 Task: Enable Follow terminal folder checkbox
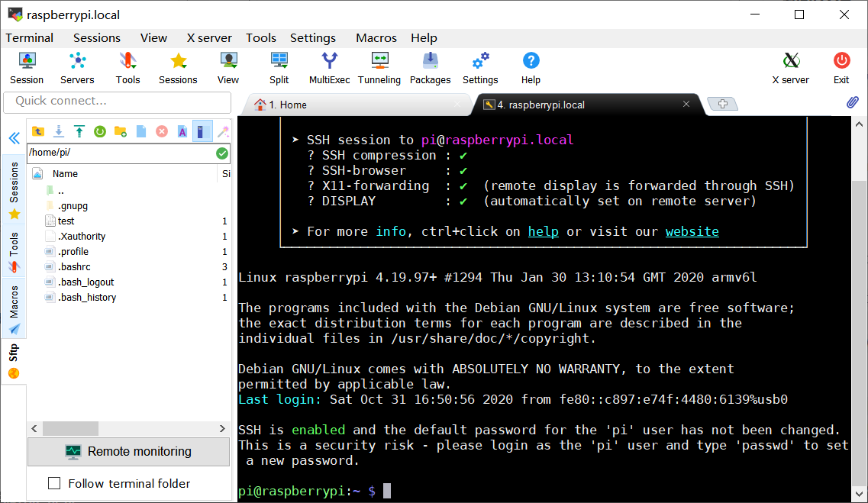coord(54,483)
